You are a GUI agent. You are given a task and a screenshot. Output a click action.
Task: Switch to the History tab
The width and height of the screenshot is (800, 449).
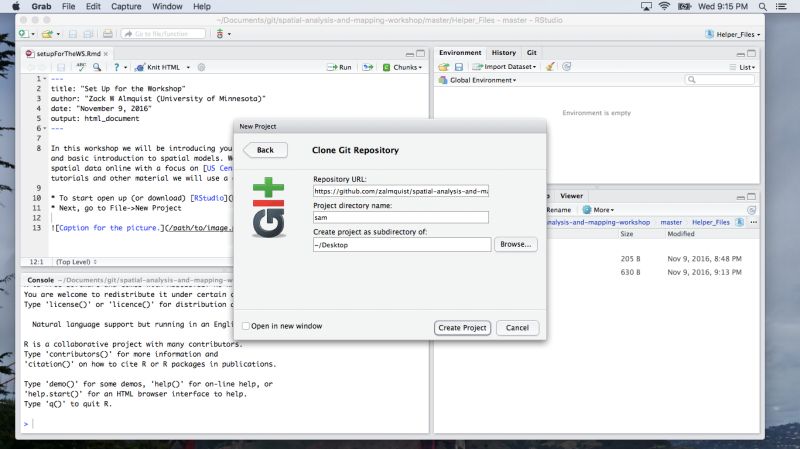504,53
